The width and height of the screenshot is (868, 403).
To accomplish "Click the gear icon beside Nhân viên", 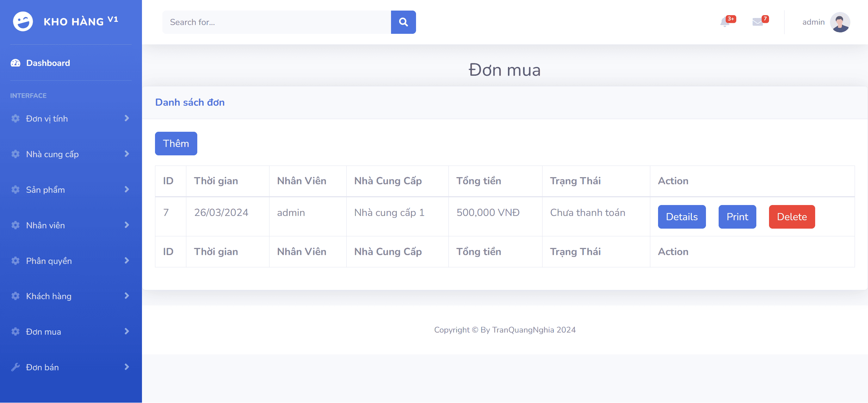I will click(15, 225).
